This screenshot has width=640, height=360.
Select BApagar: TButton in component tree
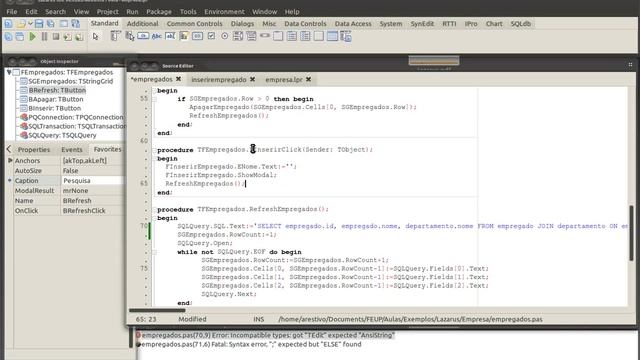click(56, 99)
